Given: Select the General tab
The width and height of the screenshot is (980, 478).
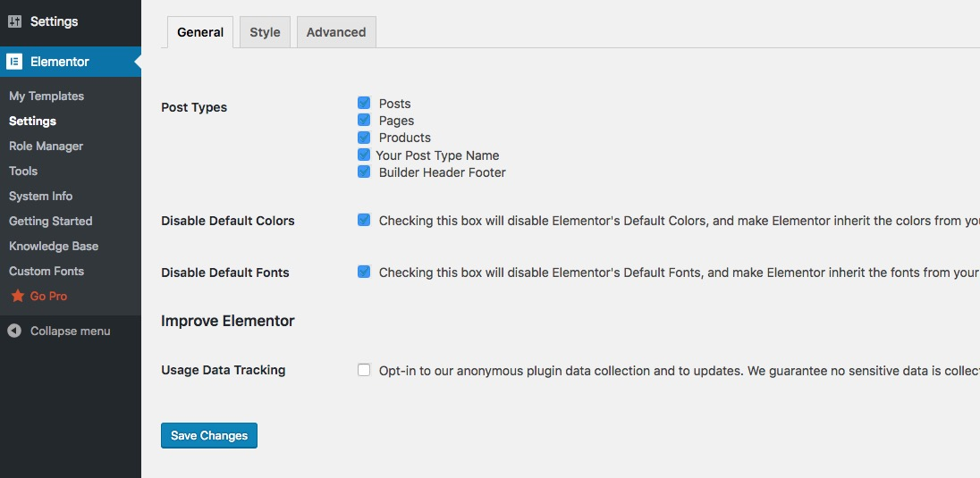Looking at the screenshot, I should pyautogui.click(x=200, y=32).
